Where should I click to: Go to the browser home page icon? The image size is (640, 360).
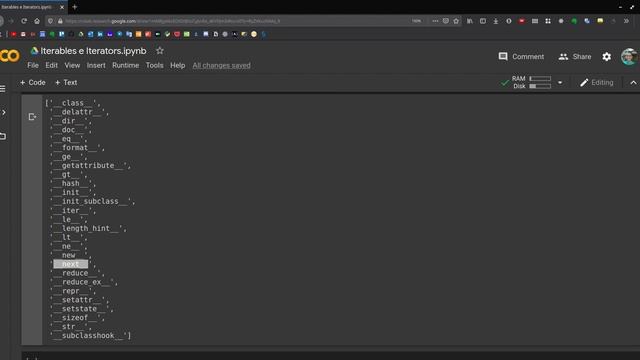(x=37, y=21)
